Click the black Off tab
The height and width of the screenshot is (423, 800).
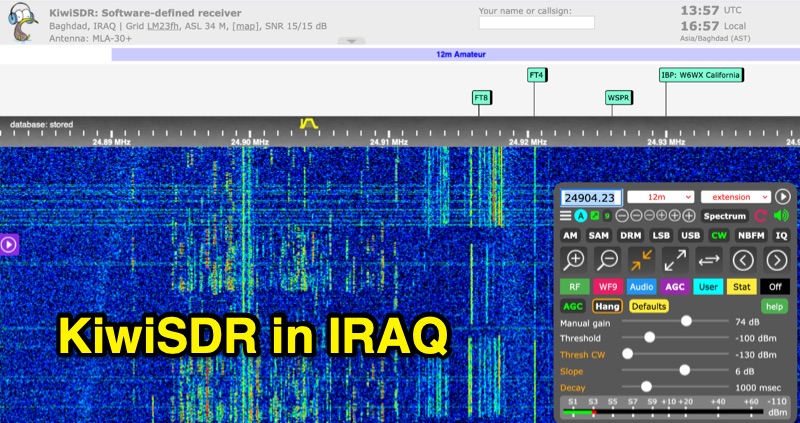click(x=775, y=287)
